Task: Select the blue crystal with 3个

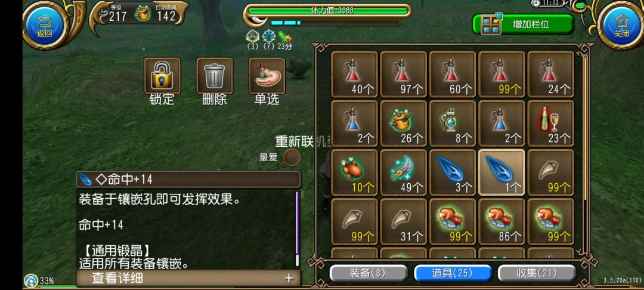Action: 452,172
